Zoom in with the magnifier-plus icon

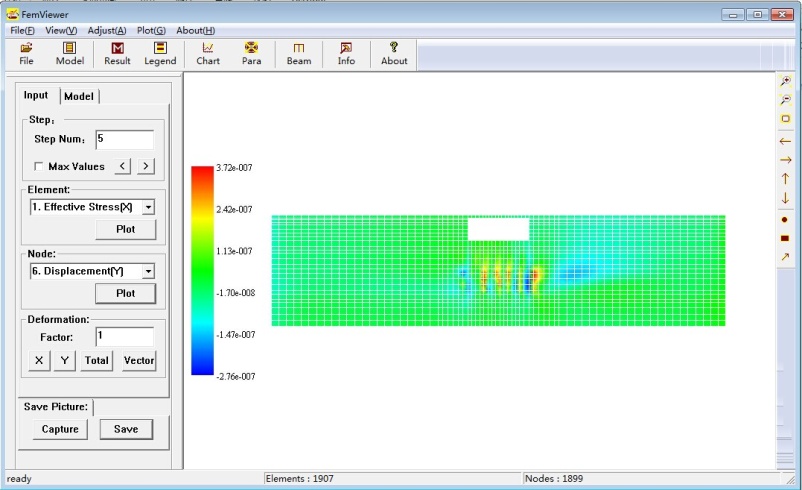[x=785, y=81]
